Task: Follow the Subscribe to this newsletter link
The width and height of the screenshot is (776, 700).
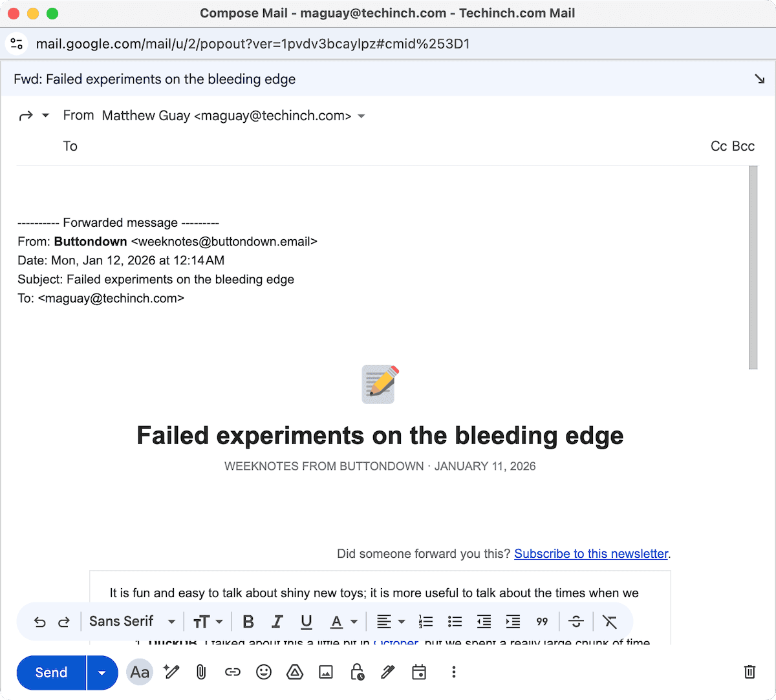Action: pyautogui.click(x=590, y=554)
